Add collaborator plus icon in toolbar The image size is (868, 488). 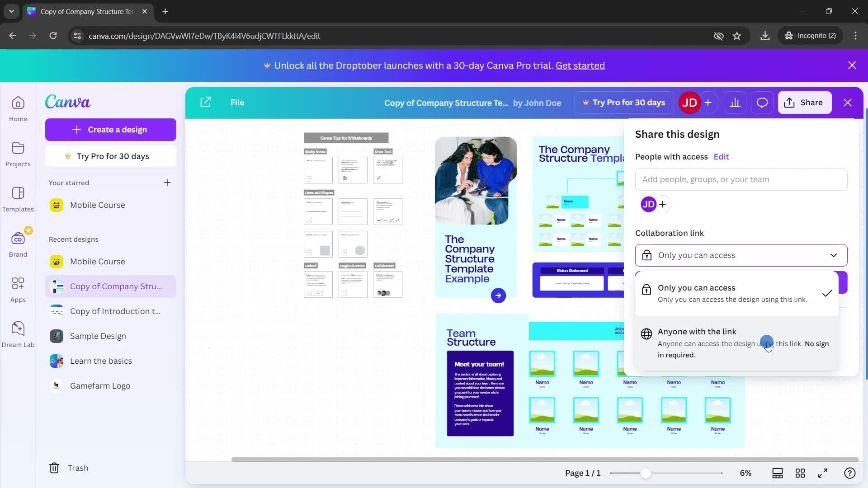point(708,103)
